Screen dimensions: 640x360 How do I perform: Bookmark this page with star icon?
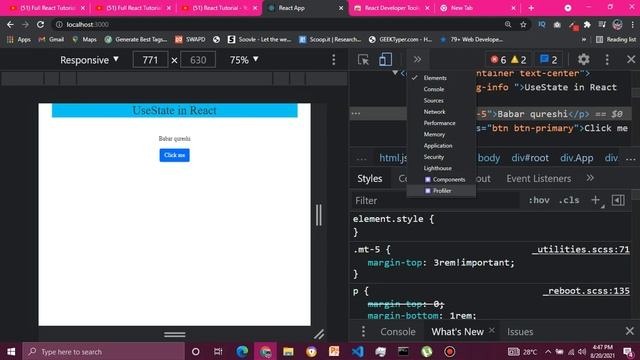tap(523, 24)
